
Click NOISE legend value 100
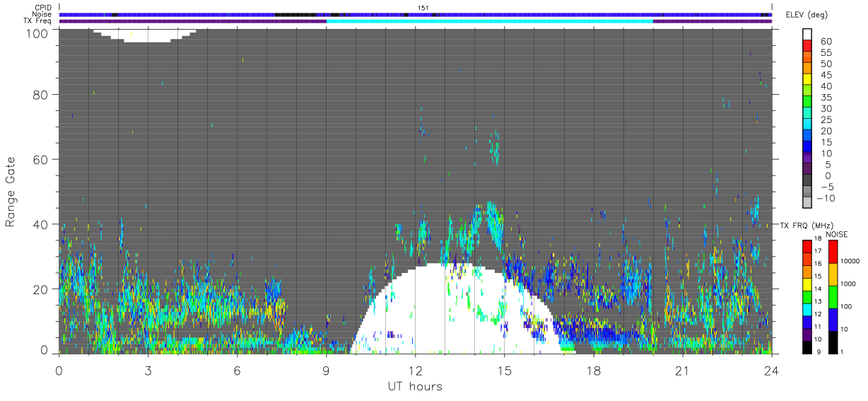pos(848,306)
